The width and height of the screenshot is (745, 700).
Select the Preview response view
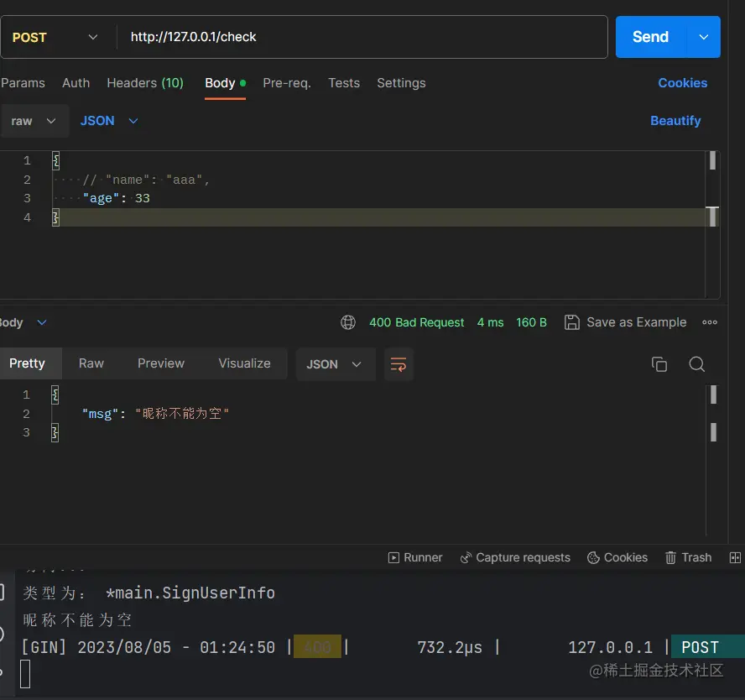click(161, 363)
